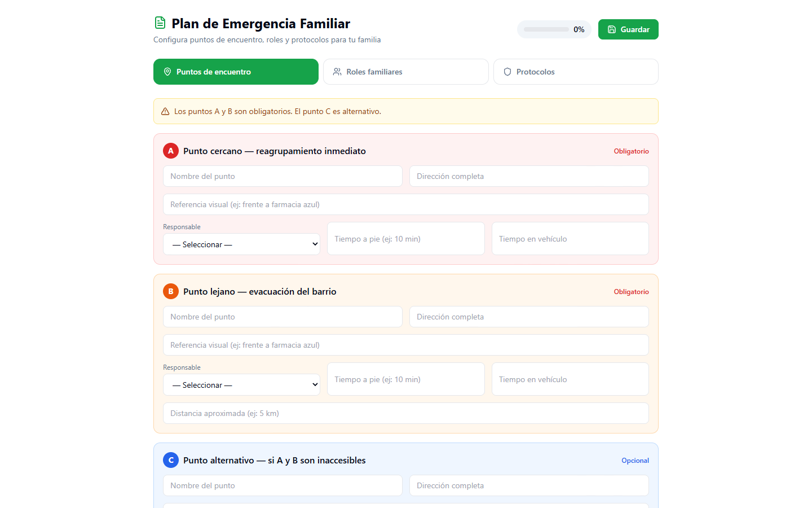812x508 pixels.
Task: Switch to the Roles familiares tab
Action: point(405,72)
